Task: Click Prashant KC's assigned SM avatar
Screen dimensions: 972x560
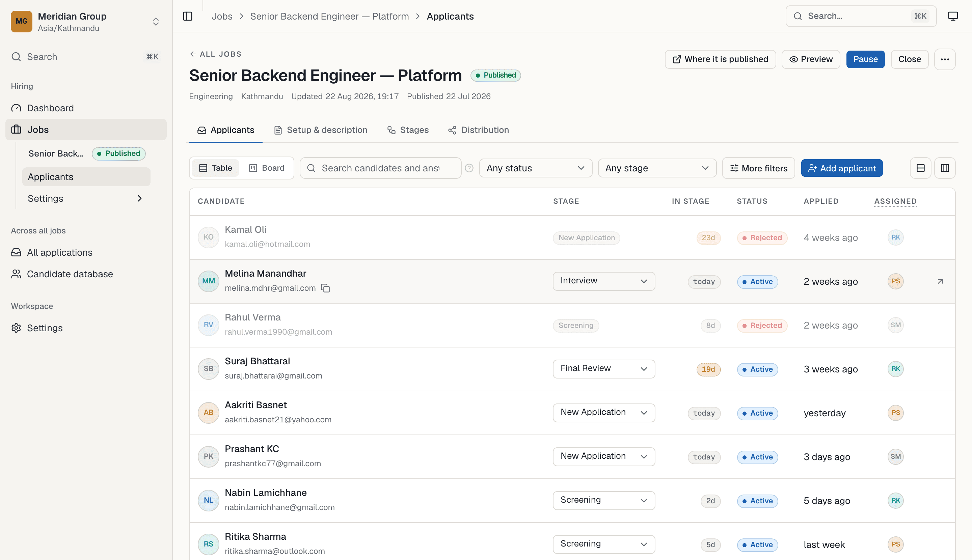Action: pyautogui.click(x=895, y=456)
